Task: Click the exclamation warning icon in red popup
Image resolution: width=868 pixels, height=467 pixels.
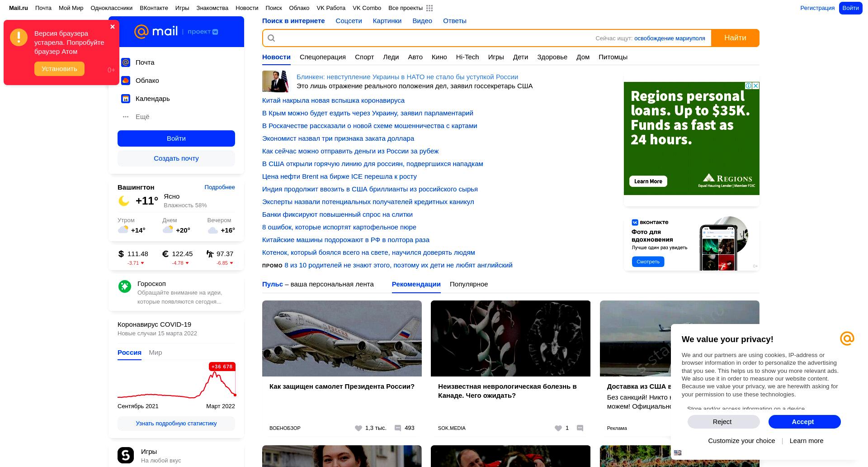Action: (x=19, y=37)
